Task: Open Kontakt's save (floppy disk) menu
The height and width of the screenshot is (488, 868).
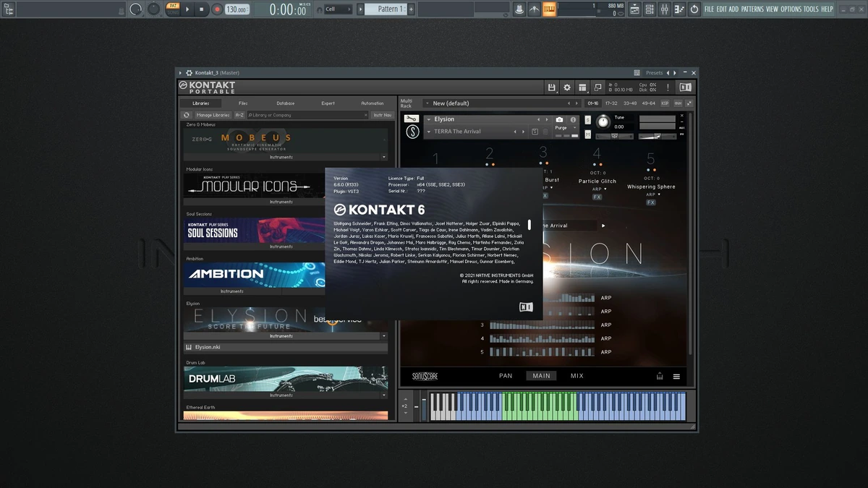Action: point(551,87)
